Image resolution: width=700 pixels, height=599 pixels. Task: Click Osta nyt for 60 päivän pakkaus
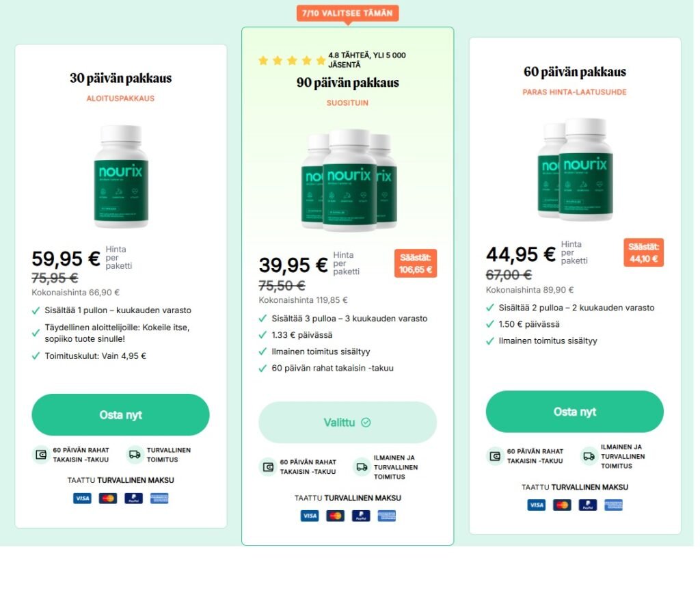click(x=574, y=412)
